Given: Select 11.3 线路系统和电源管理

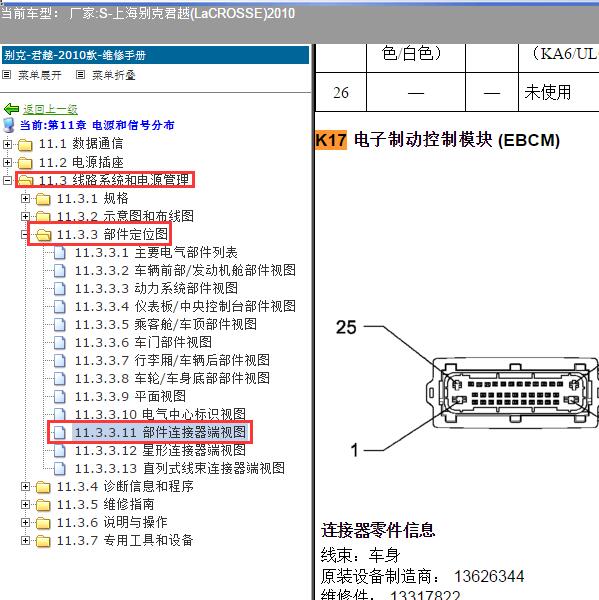Looking at the screenshot, I should pyautogui.click(x=114, y=180).
